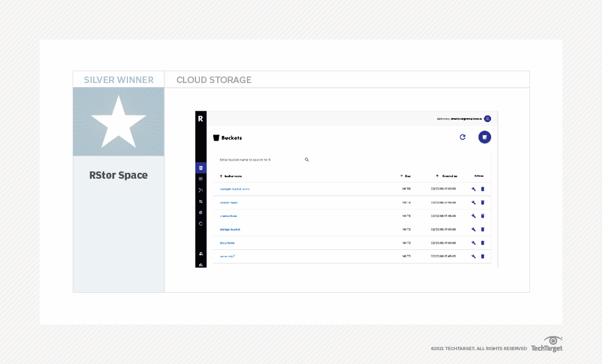Open the network-style sidebar icon
This screenshot has width=602, height=364.
coord(201,190)
